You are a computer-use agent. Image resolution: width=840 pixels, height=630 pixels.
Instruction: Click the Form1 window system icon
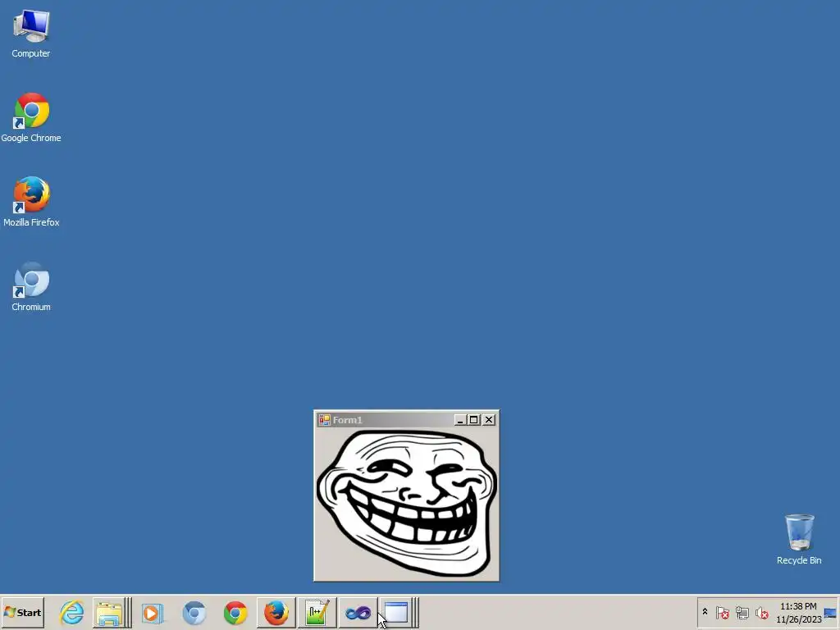(x=324, y=420)
